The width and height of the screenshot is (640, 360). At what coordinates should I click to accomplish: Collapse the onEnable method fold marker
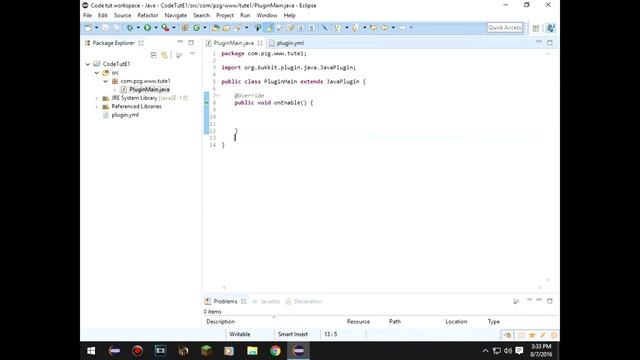[218, 96]
